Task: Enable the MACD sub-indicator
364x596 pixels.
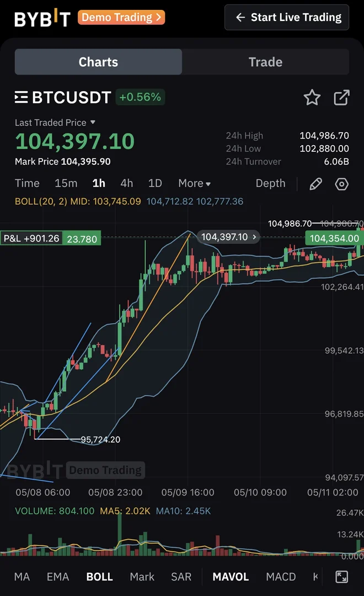Action: pos(281,577)
